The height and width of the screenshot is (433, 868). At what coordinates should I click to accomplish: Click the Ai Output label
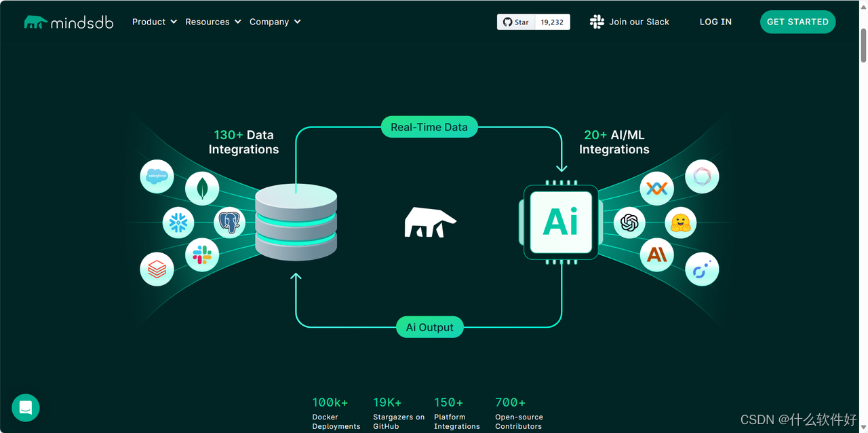(x=430, y=327)
